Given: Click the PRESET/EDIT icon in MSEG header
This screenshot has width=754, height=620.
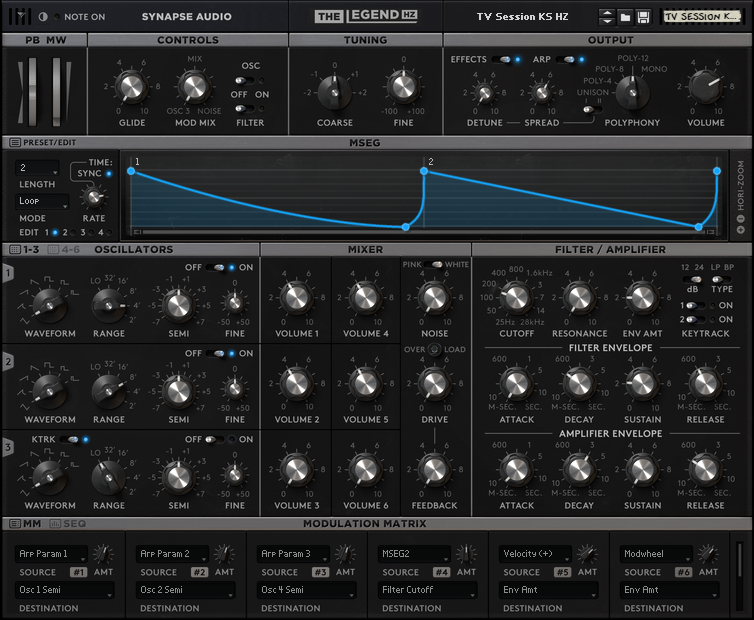Looking at the screenshot, I should coord(15,142).
